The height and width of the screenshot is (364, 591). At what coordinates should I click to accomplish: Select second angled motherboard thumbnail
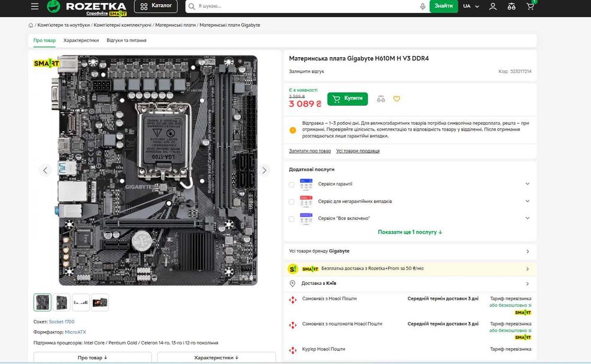coord(61,302)
